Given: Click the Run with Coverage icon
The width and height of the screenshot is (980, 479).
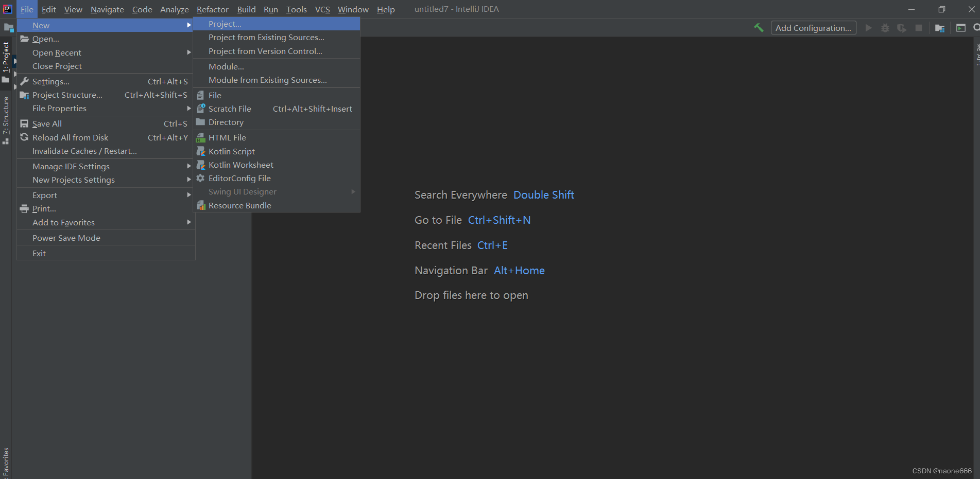Looking at the screenshot, I should coord(902,28).
